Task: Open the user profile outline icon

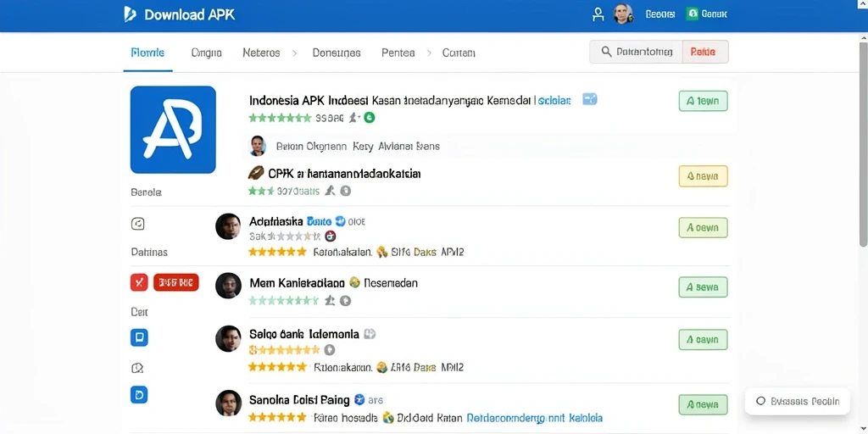Action: pyautogui.click(x=598, y=14)
